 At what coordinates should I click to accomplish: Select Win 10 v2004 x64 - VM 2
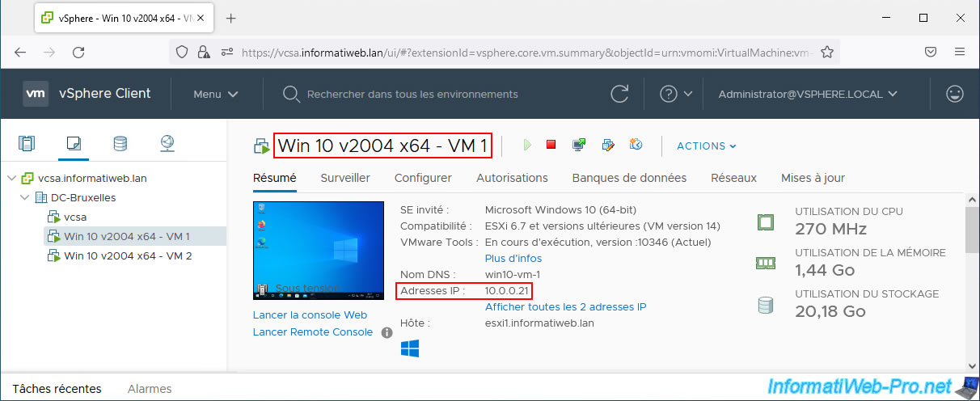128,255
